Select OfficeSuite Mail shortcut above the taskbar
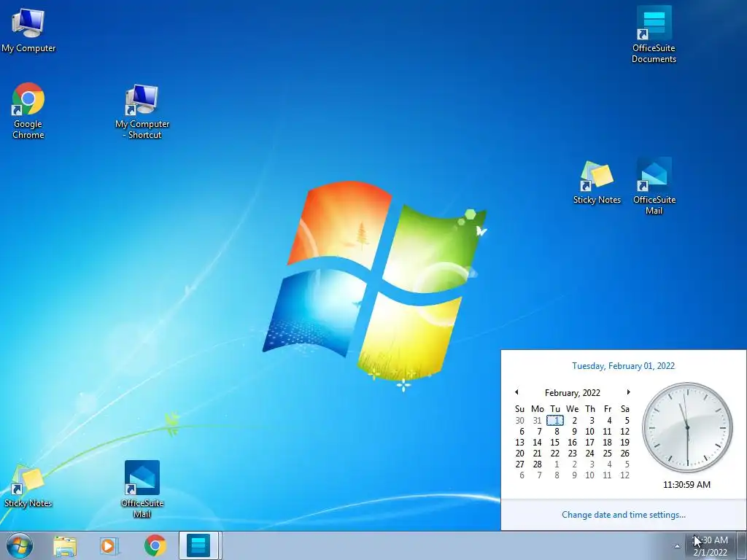The height and width of the screenshot is (560, 747). click(x=142, y=489)
